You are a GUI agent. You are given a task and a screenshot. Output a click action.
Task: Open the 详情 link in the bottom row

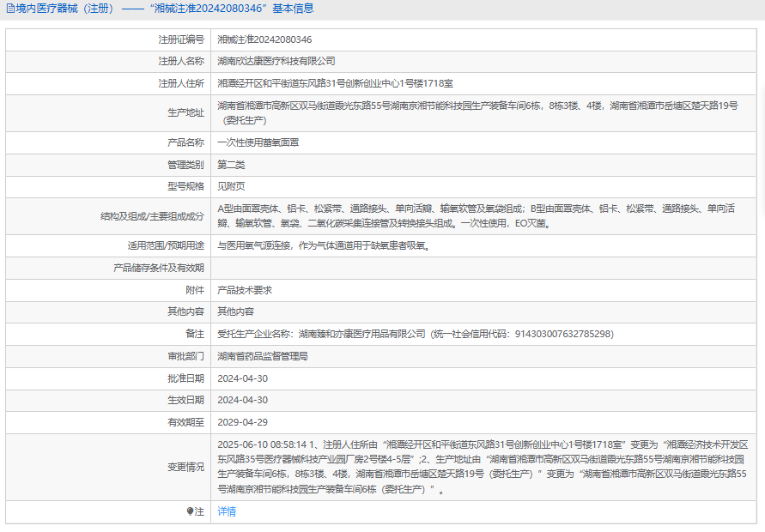tap(227, 511)
